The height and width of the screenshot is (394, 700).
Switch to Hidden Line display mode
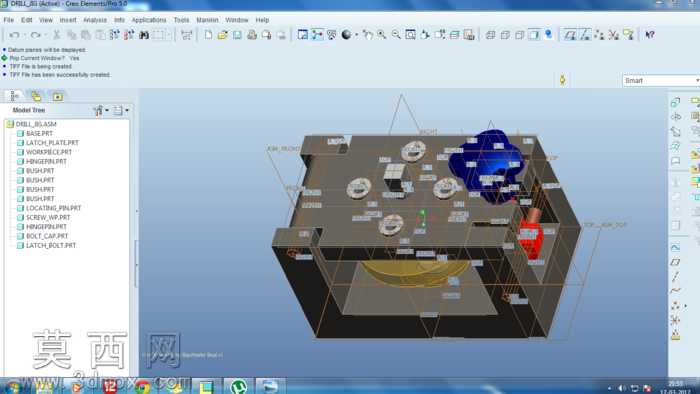point(505,35)
